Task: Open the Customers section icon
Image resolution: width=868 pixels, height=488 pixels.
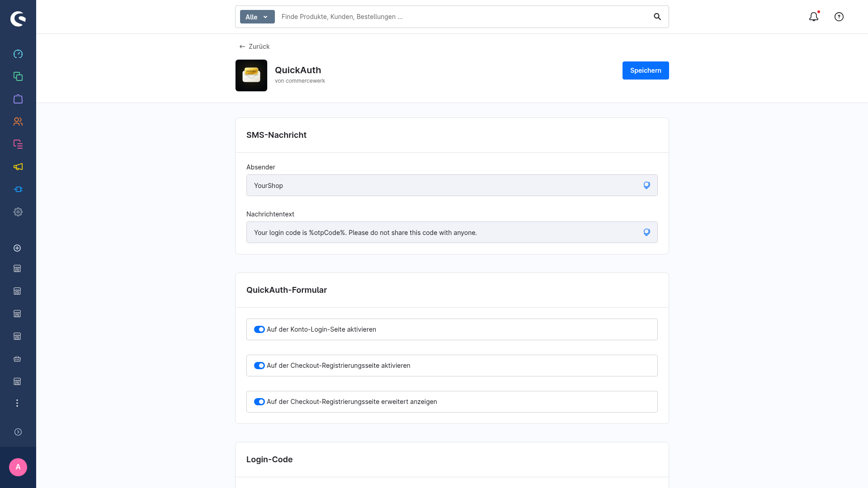Action: click(18, 122)
